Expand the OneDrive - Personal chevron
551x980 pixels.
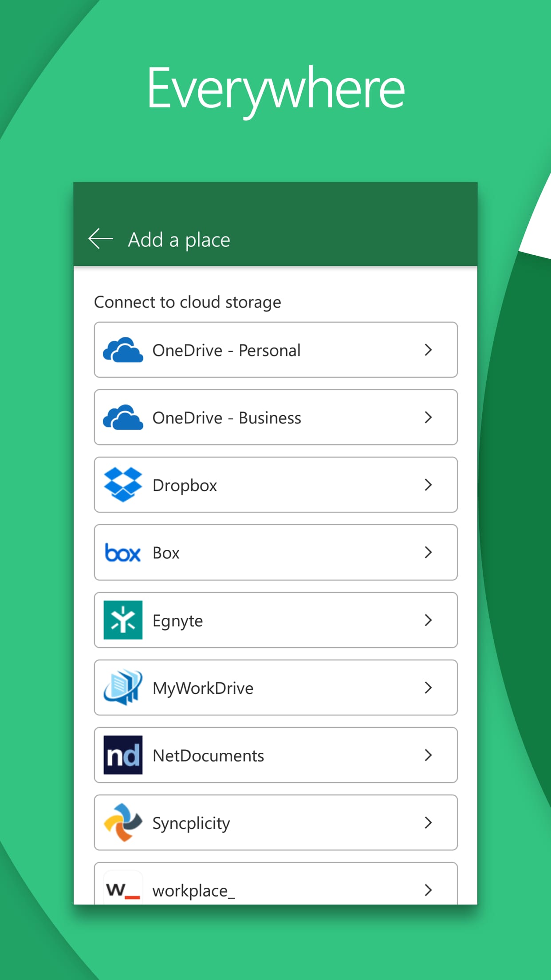428,350
